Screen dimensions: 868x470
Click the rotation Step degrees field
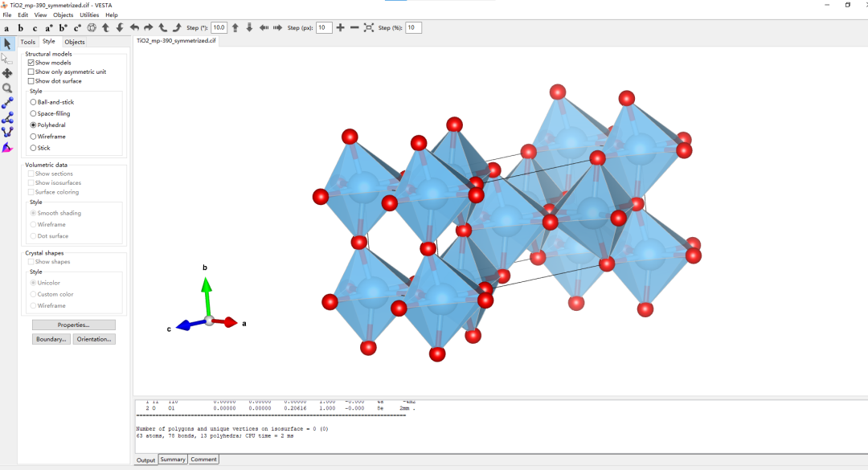point(219,28)
